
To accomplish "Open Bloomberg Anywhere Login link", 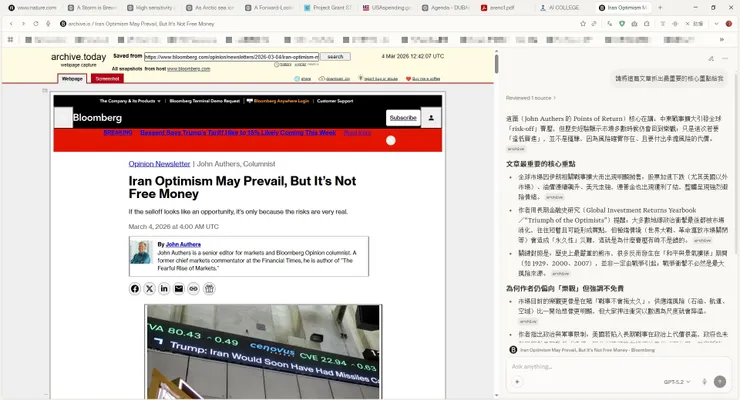I will [x=278, y=101].
